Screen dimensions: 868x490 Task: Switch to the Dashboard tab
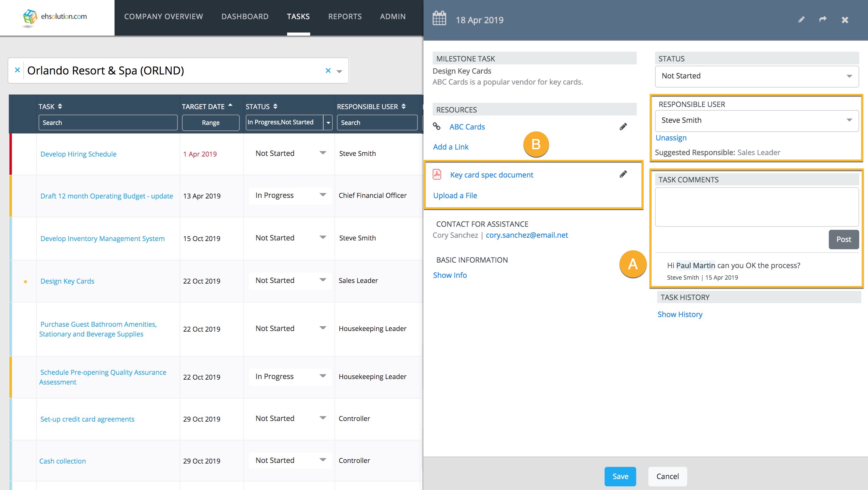point(245,16)
